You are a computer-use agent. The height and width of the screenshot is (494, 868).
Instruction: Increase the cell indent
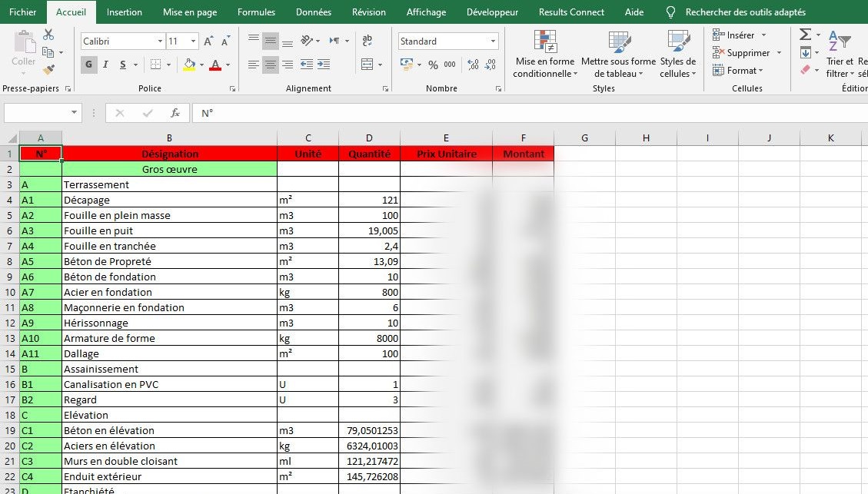click(x=324, y=65)
